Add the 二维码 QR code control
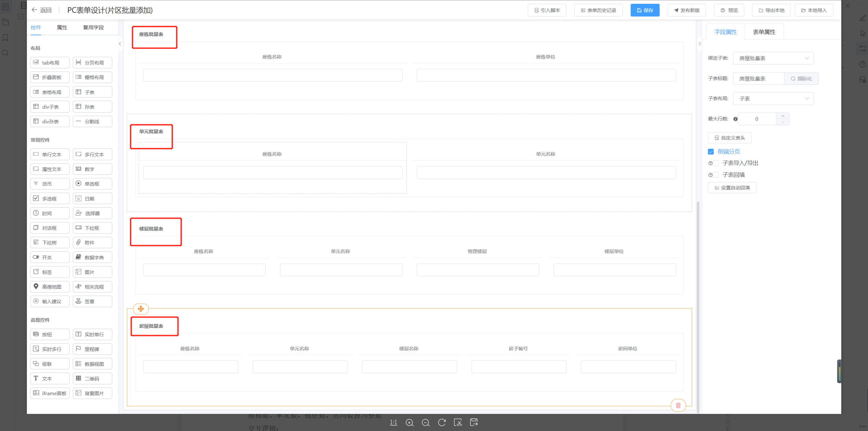The width and height of the screenshot is (868, 431). (x=92, y=378)
